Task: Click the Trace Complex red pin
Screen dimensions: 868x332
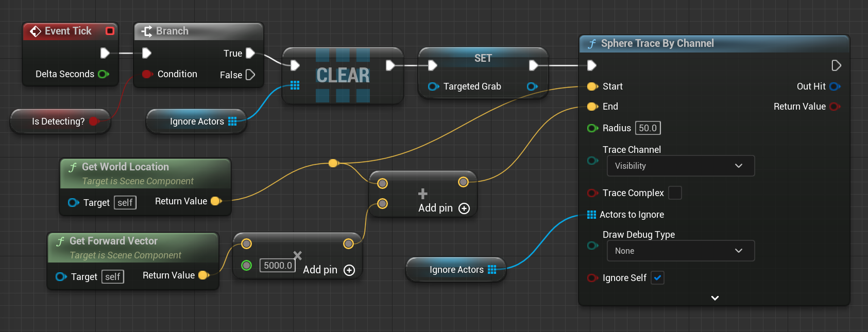Action: [x=592, y=193]
